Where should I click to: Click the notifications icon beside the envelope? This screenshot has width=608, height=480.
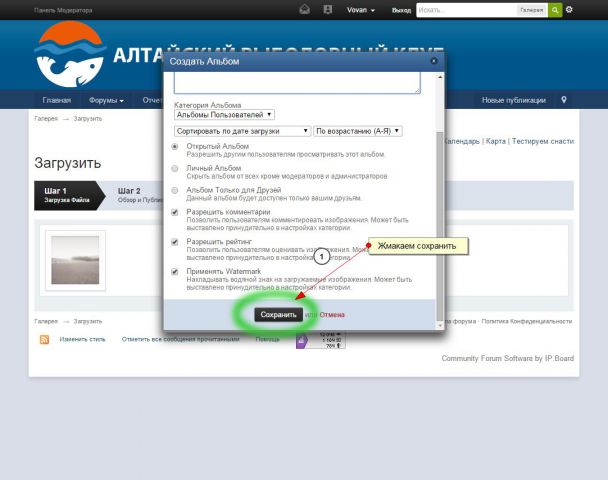[327, 10]
